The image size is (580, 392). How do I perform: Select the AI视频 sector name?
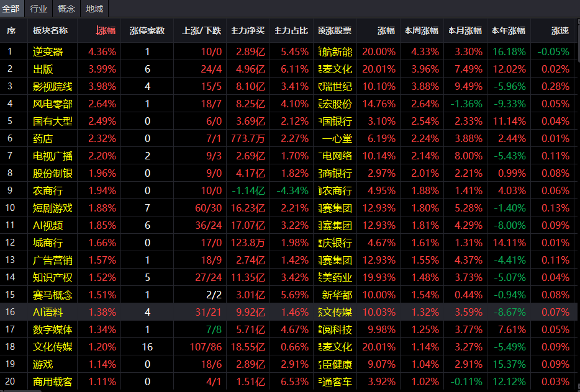(x=48, y=225)
